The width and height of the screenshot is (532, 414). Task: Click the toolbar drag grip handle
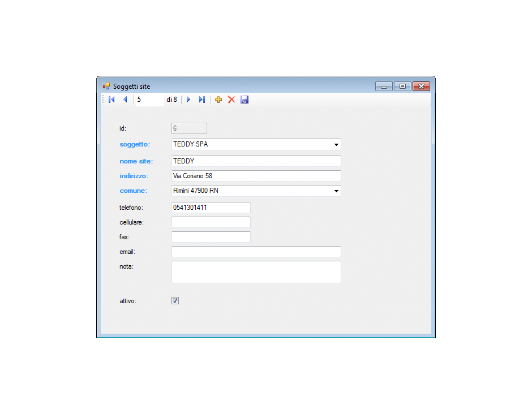pyautogui.click(x=103, y=100)
